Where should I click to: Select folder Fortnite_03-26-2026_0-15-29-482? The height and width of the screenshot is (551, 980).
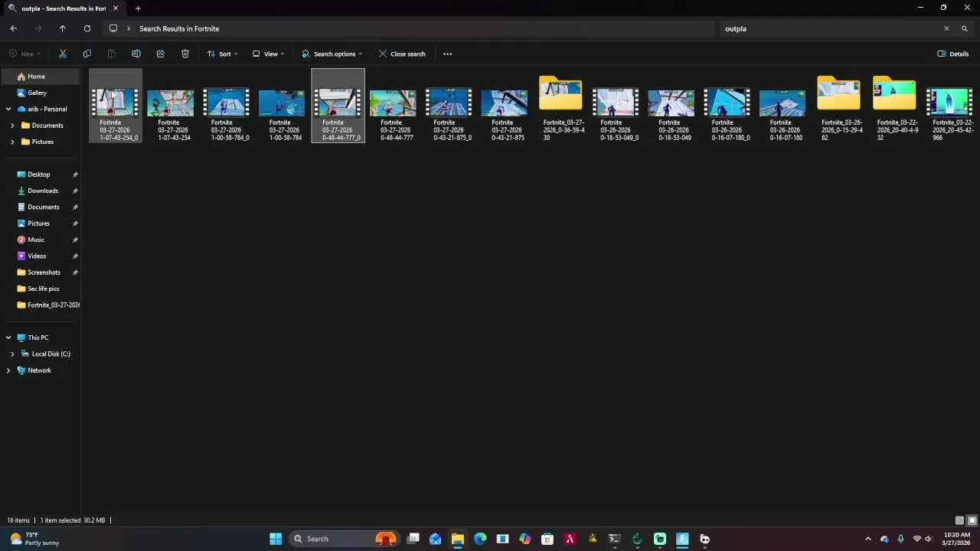tap(838, 106)
